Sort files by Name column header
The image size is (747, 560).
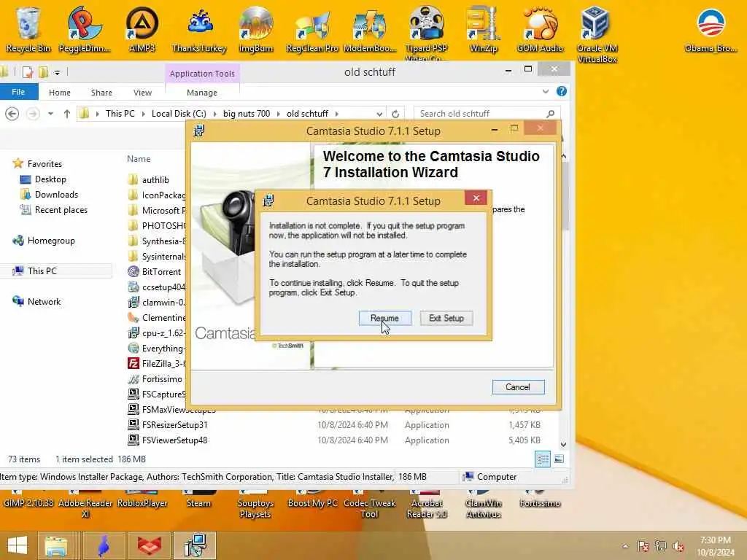coord(139,159)
